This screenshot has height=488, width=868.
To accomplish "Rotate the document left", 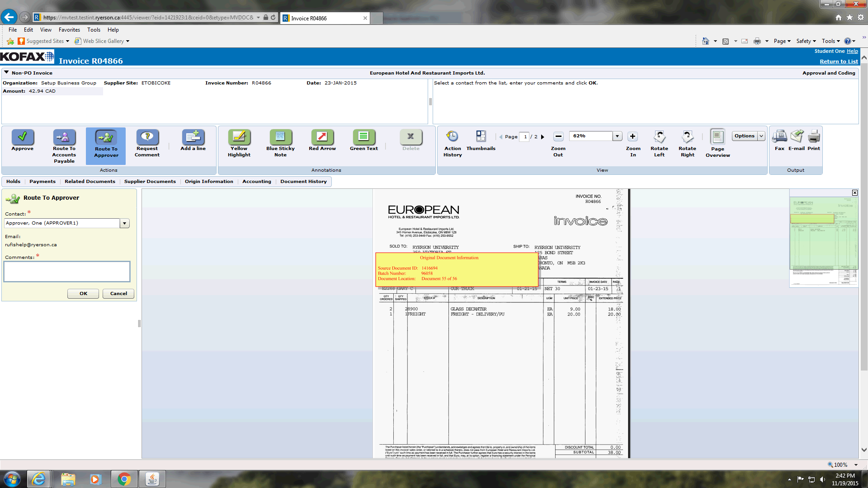I will click(659, 137).
